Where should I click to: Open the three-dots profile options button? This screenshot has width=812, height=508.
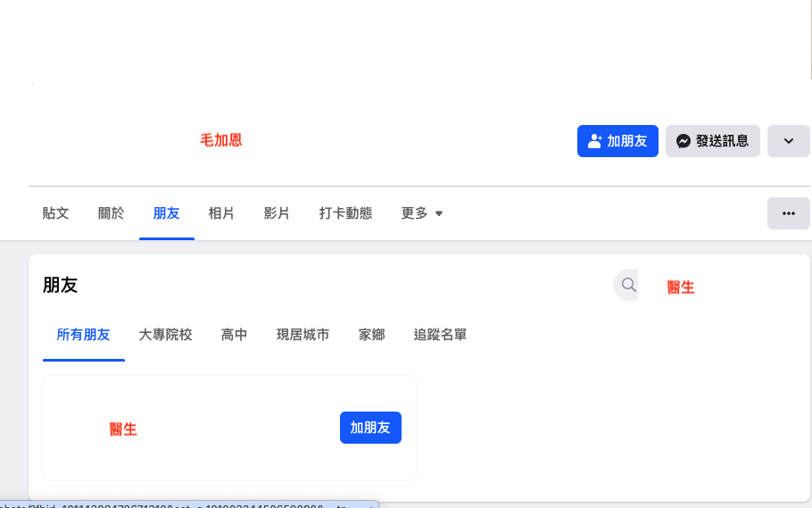(788, 213)
